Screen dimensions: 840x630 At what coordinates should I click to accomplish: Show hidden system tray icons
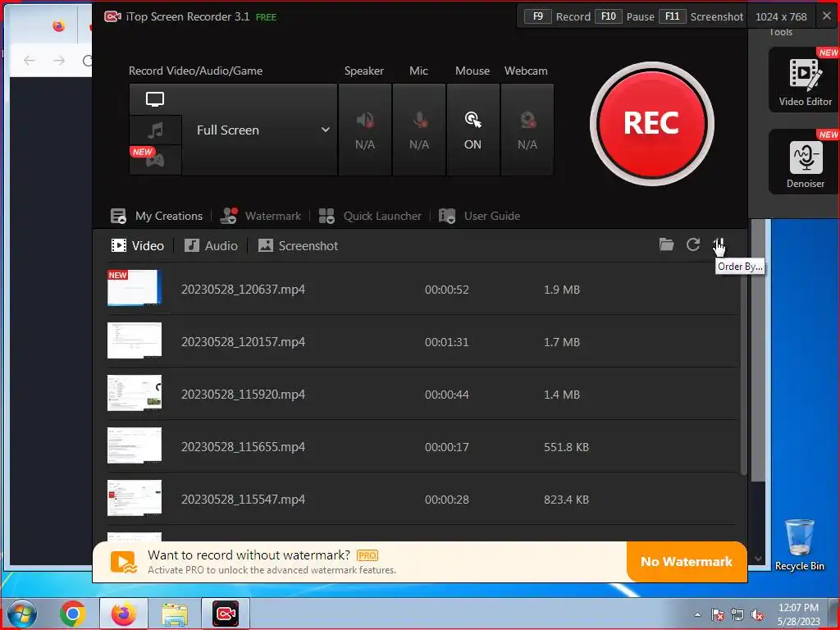click(697, 614)
